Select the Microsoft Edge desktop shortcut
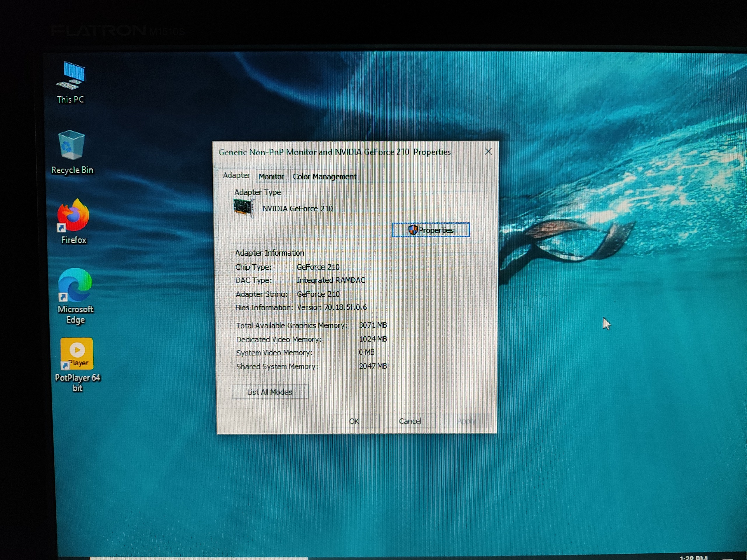Screen dimensions: 747x560 pos(75,296)
